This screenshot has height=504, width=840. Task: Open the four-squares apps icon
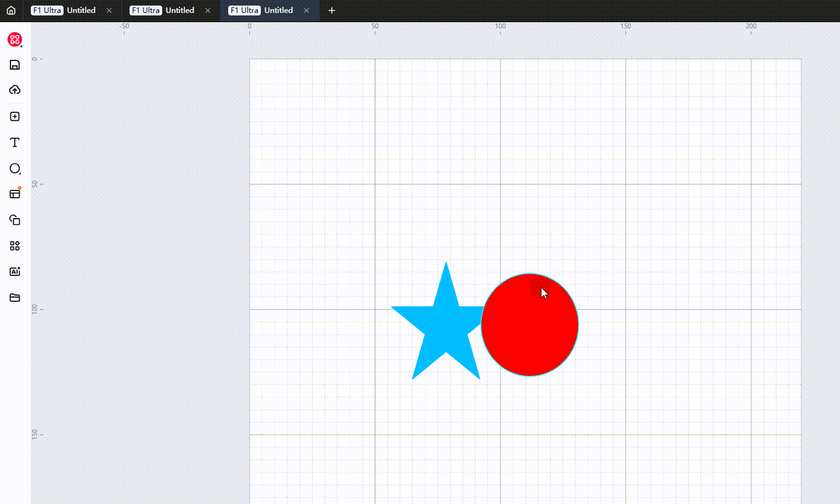15,246
